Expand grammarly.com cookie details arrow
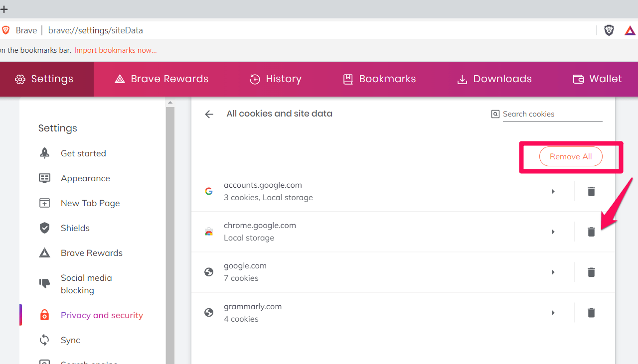The image size is (638, 364). [553, 313]
